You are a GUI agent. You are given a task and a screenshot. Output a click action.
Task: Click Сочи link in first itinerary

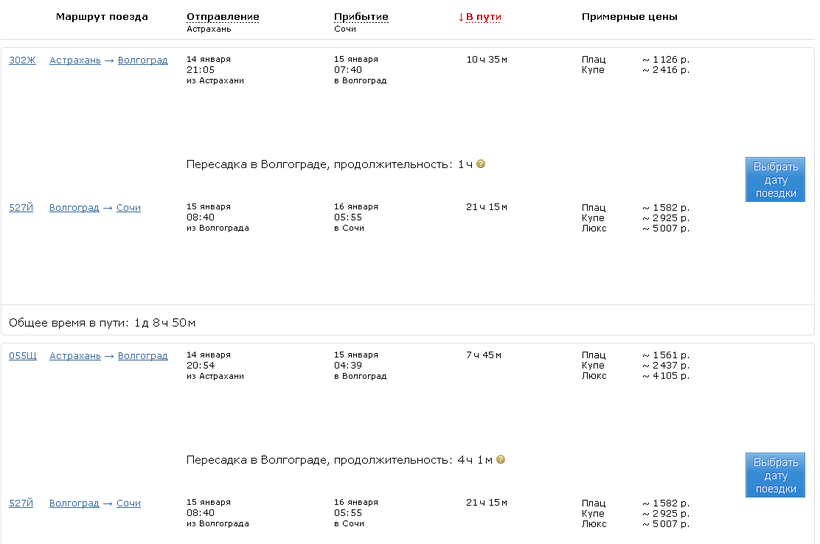pos(128,208)
